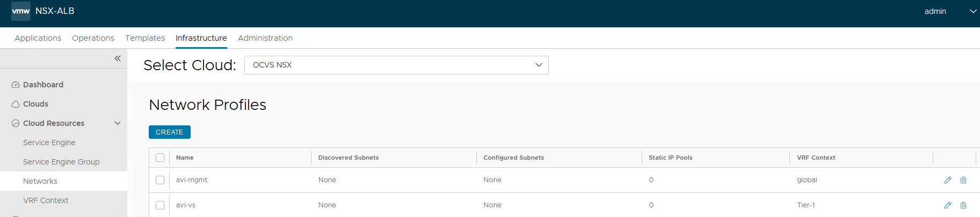Click the Static IP Pools column header
This screenshot has height=217, width=980.
coord(671,158)
